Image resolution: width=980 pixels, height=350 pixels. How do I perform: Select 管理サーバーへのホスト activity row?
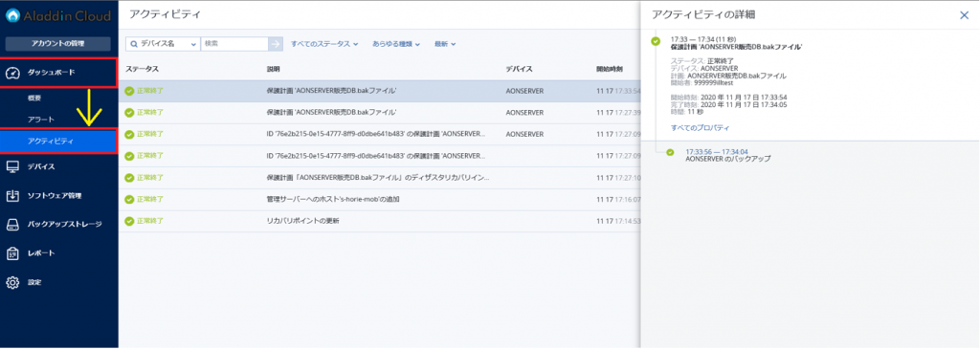[379, 199]
